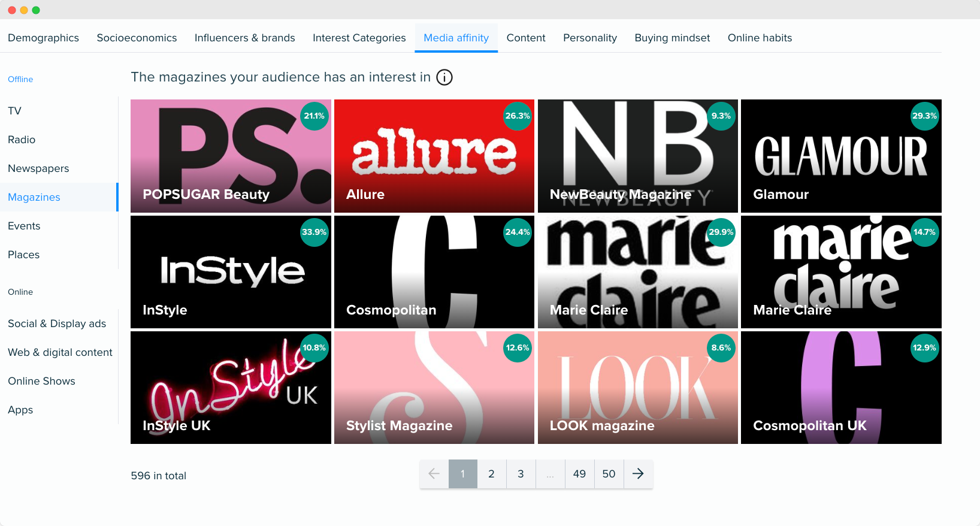
Task: Click the 29.3% badge on Glamour
Action: pyautogui.click(x=925, y=116)
